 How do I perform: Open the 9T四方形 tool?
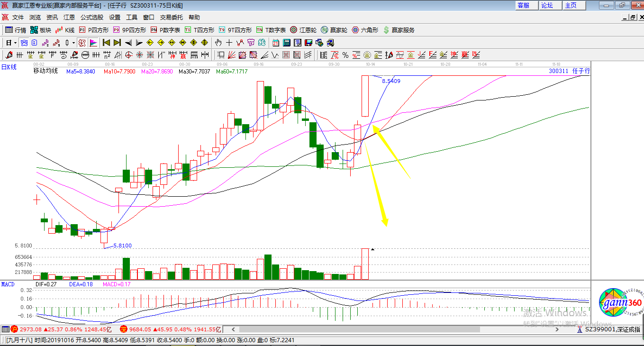(x=236, y=30)
